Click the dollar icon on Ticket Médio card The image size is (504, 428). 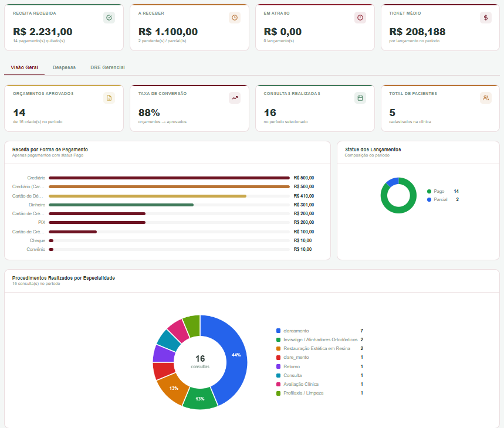point(486,18)
